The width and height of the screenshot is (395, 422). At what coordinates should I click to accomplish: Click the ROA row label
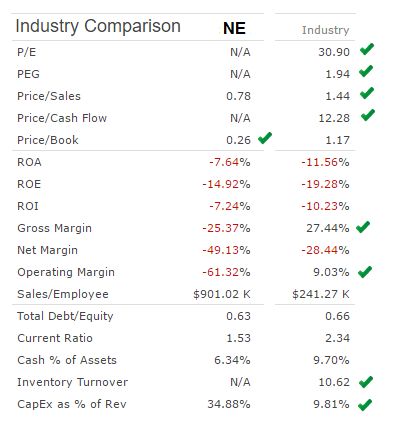29,162
